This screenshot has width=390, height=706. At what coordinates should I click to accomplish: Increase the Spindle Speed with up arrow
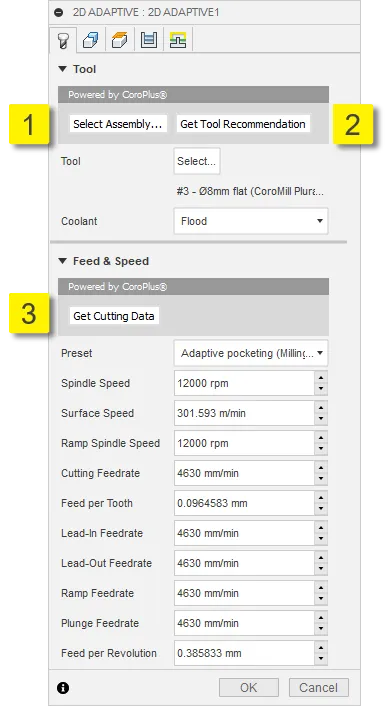(x=321, y=377)
